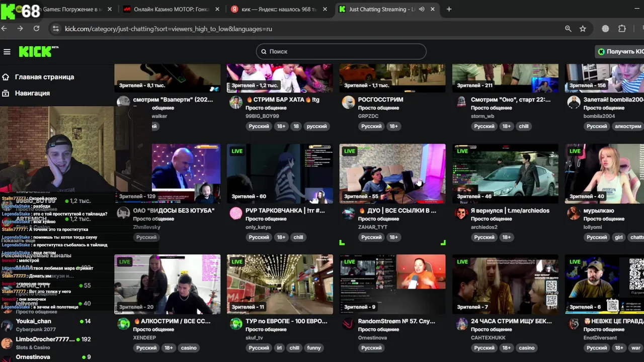
Task: Click avatar of АЛКОСТРИМ stream
Action: tap(123, 324)
